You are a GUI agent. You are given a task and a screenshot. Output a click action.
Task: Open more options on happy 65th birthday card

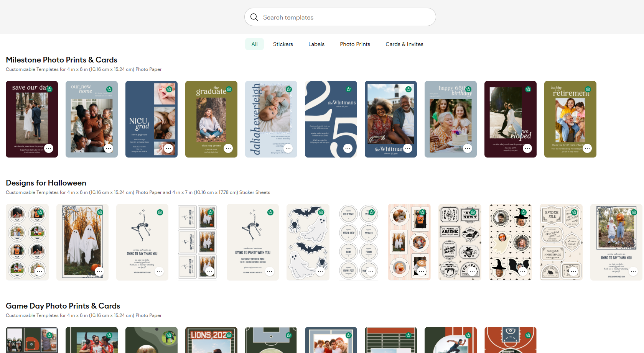(468, 148)
